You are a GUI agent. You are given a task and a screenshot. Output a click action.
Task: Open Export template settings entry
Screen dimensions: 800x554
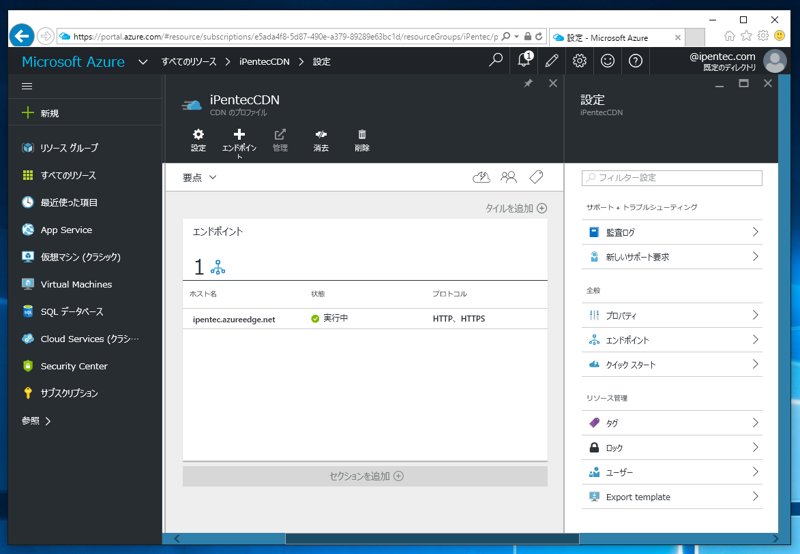[x=672, y=496]
